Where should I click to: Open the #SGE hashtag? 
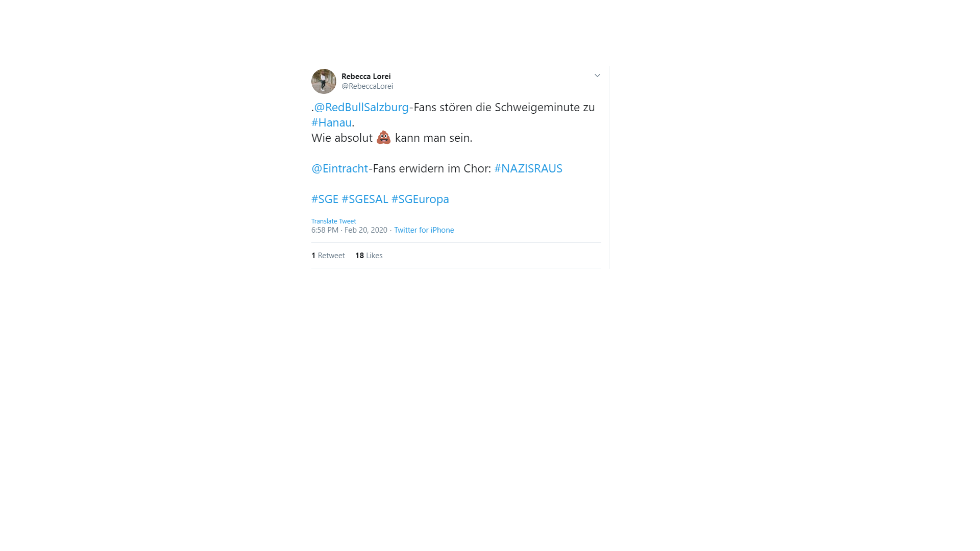click(x=325, y=199)
